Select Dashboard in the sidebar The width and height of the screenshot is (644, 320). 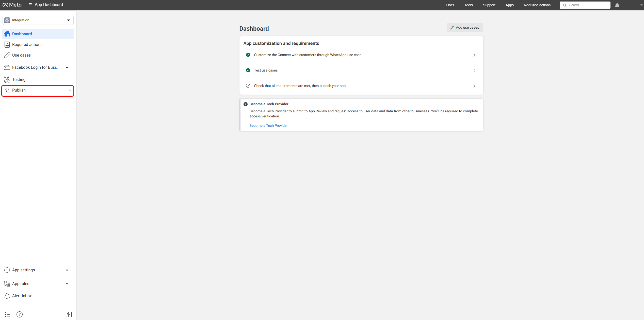click(x=38, y=34)
